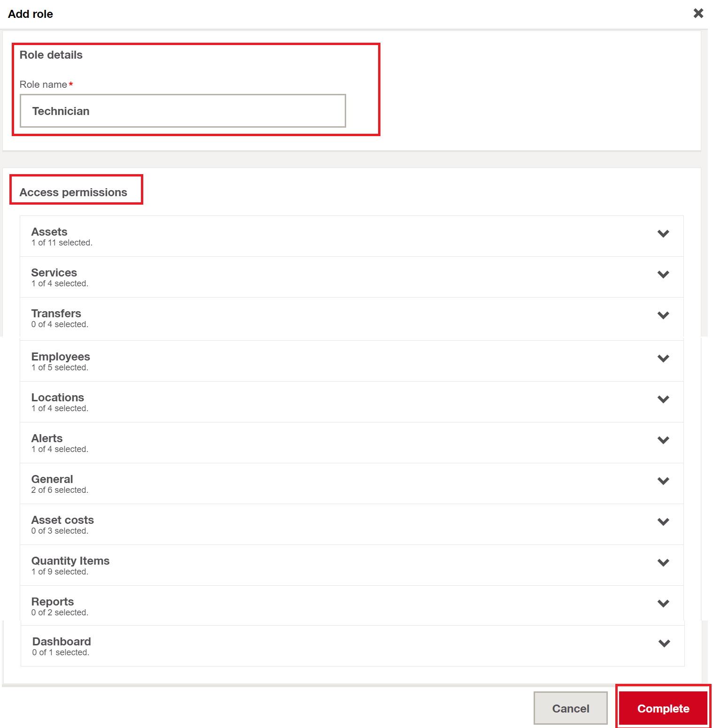Select the Assets section title
The width and height of the screenshot is (713, 728).
49,232
